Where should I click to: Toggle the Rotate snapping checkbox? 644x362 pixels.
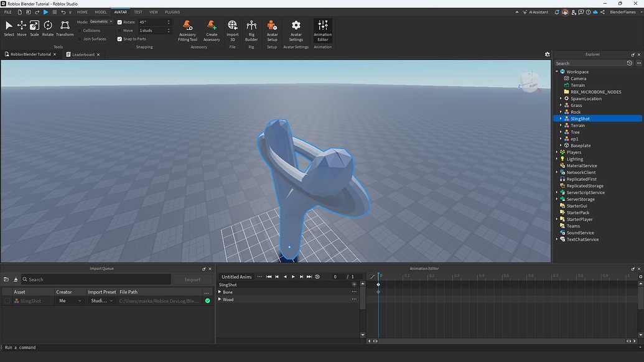click(119, 22)
